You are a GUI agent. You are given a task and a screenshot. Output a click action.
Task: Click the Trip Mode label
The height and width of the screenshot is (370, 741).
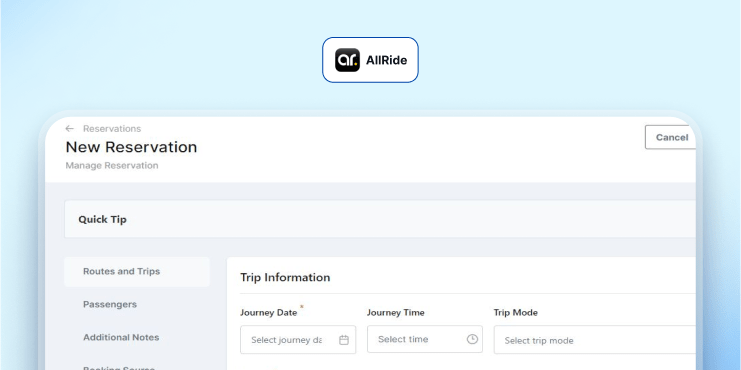516,313
